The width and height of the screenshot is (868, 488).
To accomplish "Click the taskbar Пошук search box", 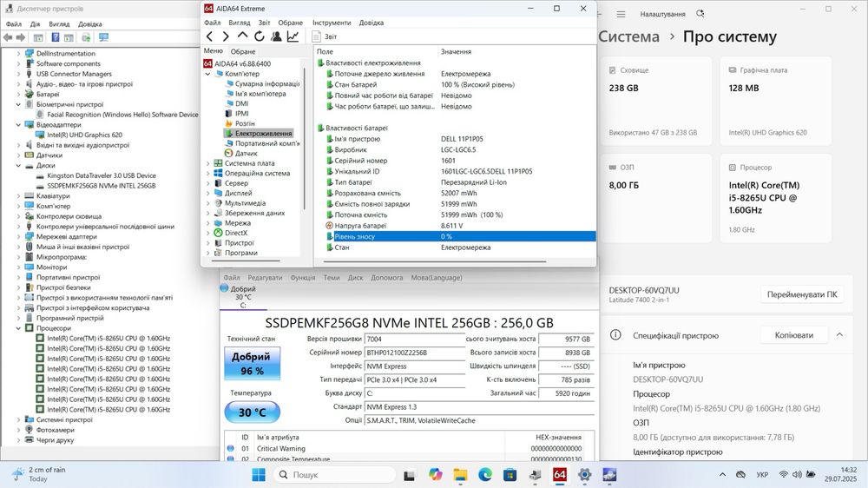I will [x=335, y=475].
